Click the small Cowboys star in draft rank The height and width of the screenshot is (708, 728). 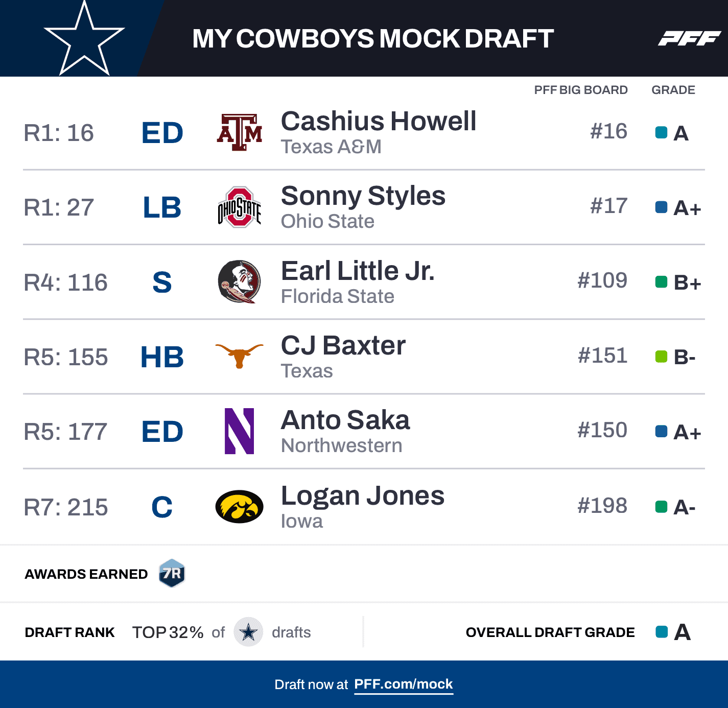[248, 632]
